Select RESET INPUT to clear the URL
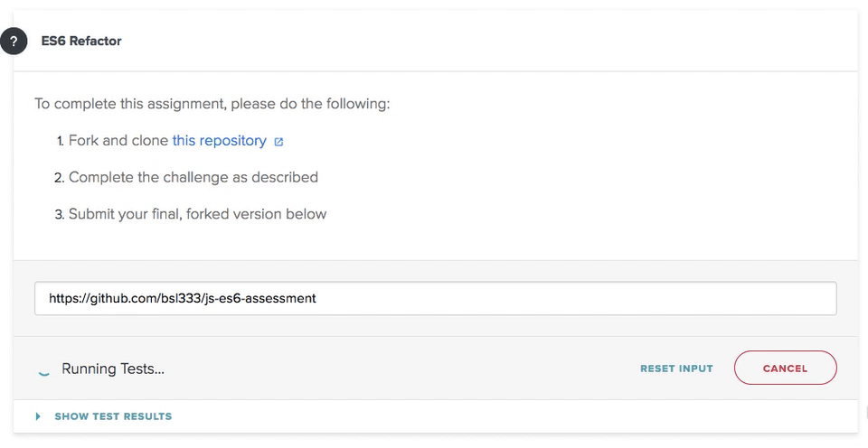This screenshot has height=448, width=868. 676,369
